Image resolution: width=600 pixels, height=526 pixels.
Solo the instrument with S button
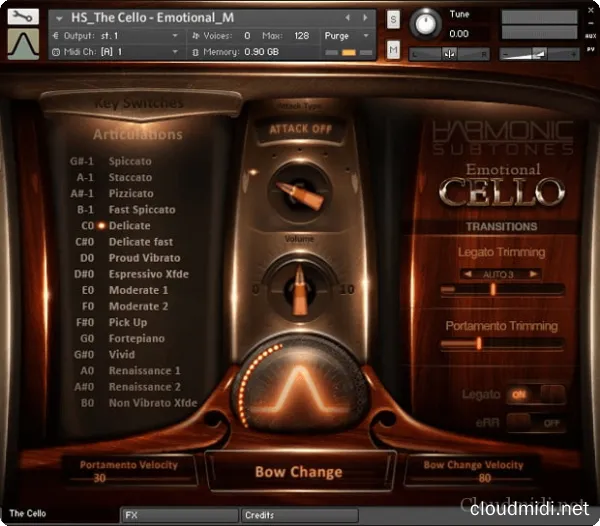pos(393,19)
